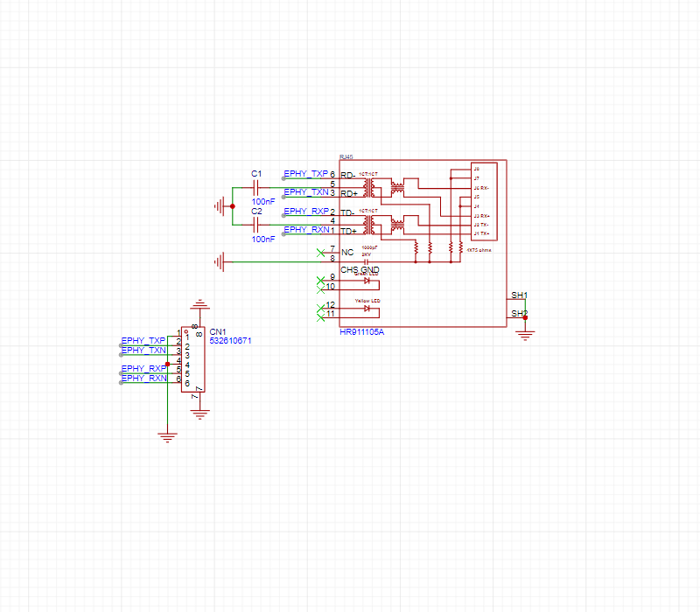Select the EPHY_RXP net label beside CN1
Image resolution: width=700 pixels, height=612 pixels.
[x=143, y=368]
